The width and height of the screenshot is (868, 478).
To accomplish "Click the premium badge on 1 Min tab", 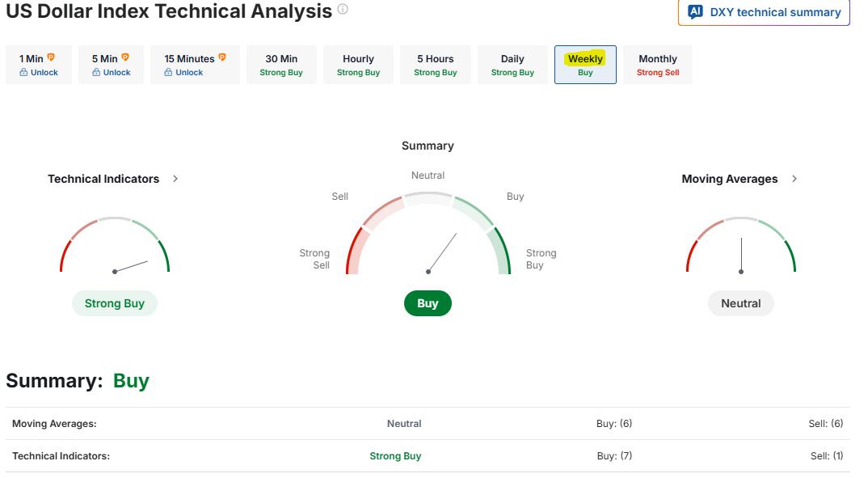I will tap(51, 58).
